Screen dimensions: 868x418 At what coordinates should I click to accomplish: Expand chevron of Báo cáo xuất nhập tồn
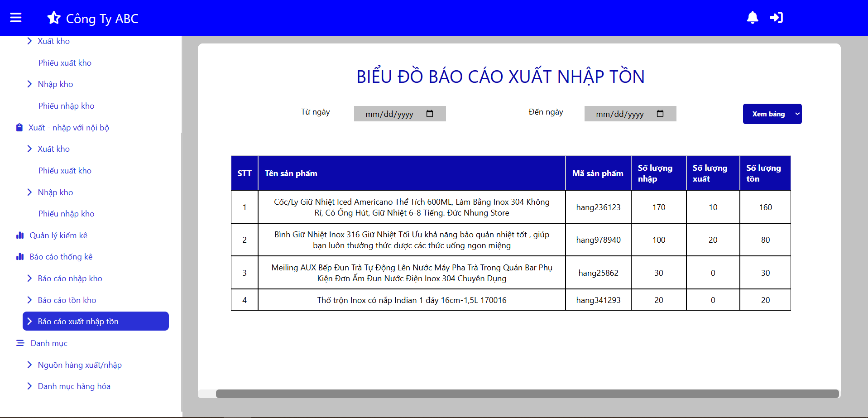point(29,322)
